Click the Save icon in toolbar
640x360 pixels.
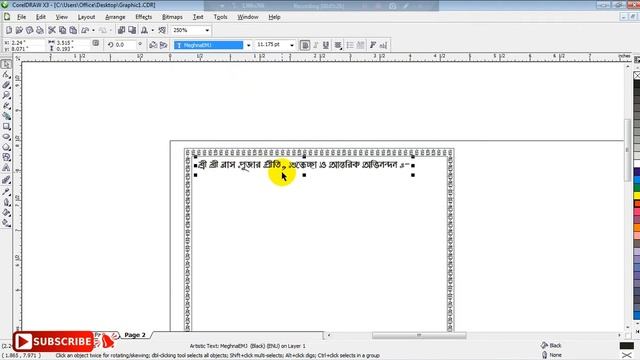[x=29, y=30]
